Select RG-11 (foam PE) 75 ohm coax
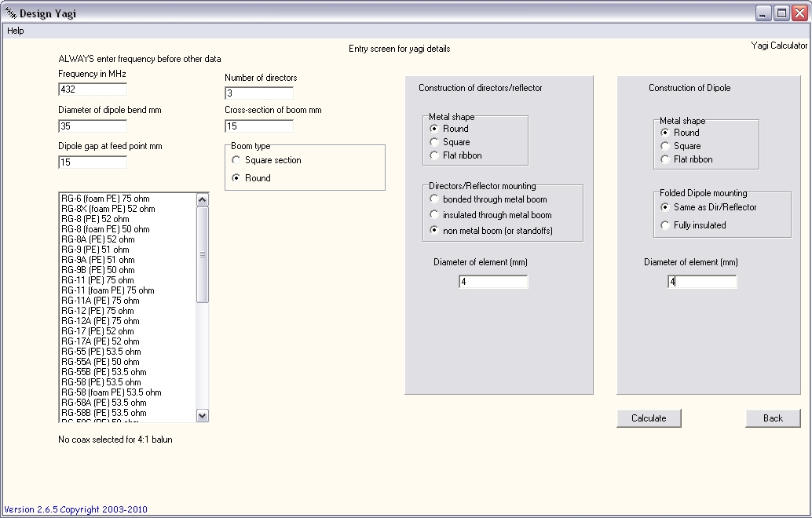The height and width of the screenshot is (518, 812). (127, 290)
